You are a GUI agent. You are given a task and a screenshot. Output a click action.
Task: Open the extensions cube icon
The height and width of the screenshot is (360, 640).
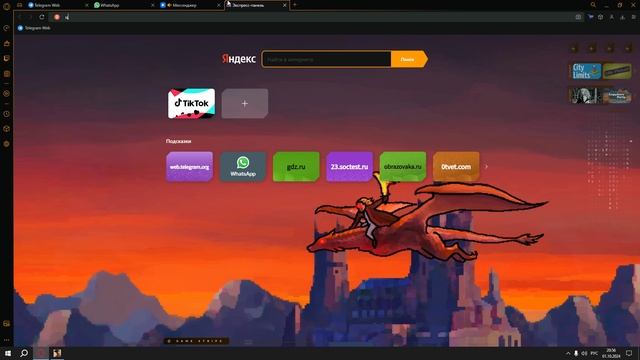(600, 17)
